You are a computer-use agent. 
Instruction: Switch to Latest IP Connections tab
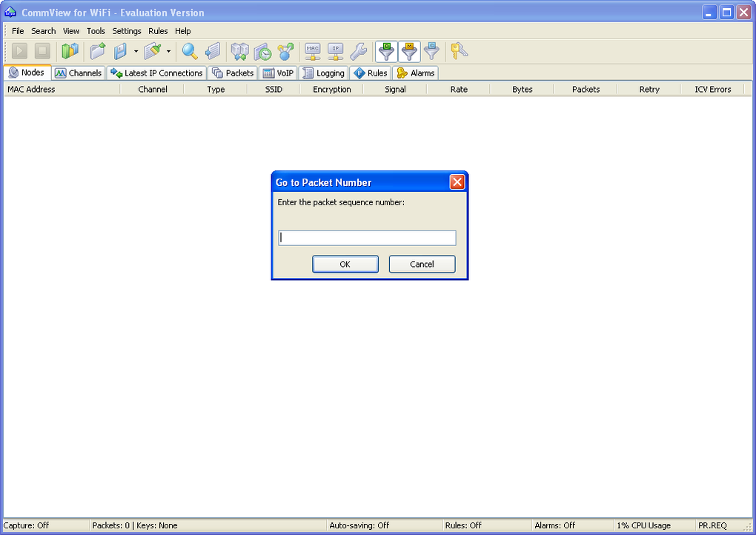[156, 73]
